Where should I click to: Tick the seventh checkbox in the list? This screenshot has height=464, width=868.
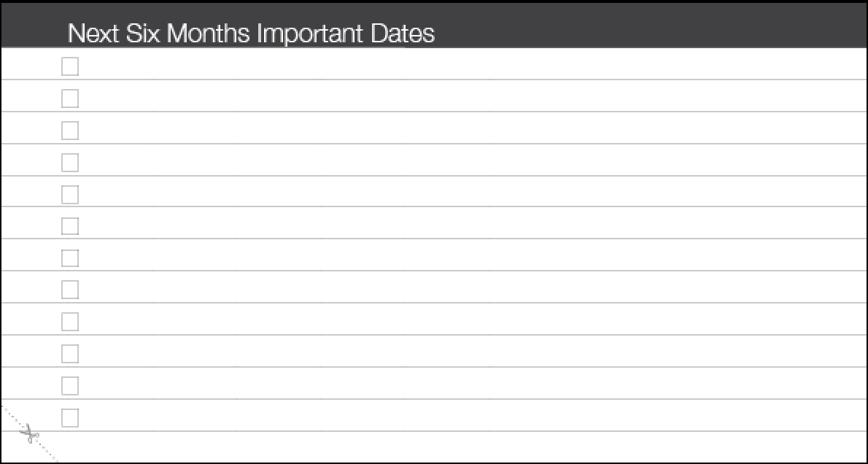[70, 258]
